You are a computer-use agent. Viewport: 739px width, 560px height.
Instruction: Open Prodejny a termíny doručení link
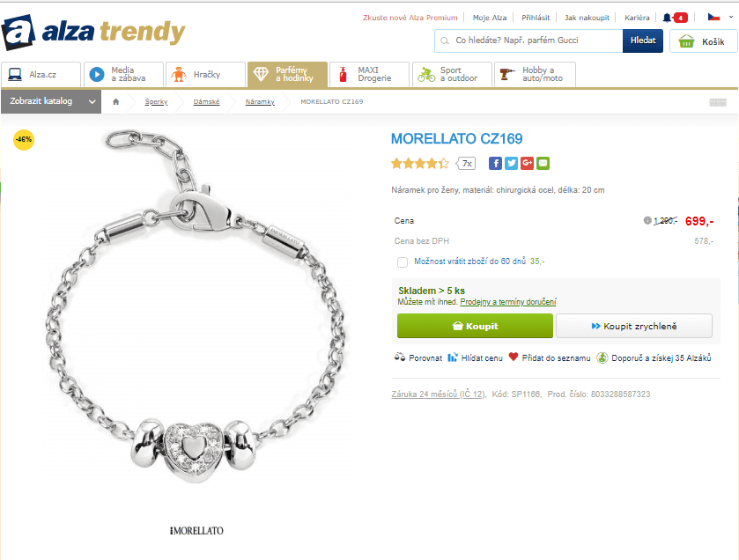(508, 302)
